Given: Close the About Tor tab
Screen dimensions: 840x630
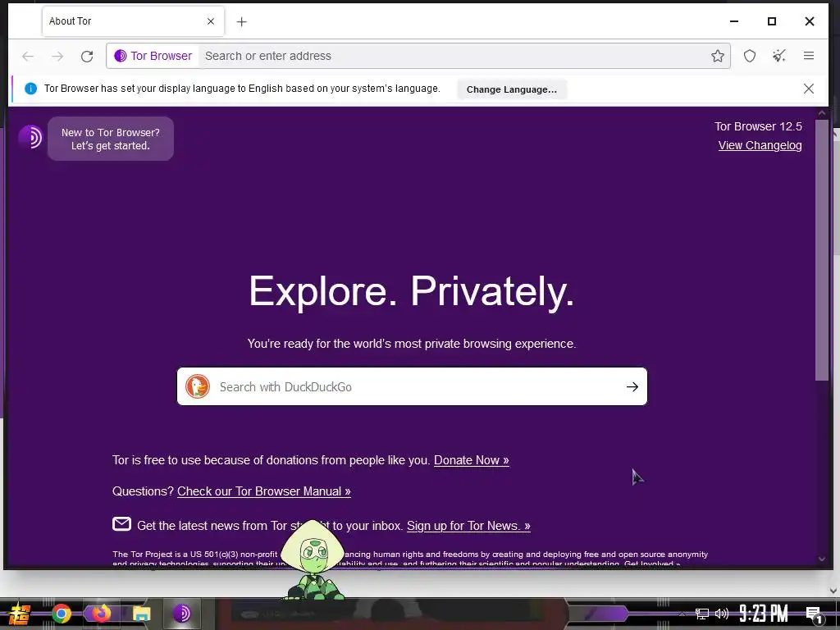Looking at the screenshot, I should tap(211, 21).
